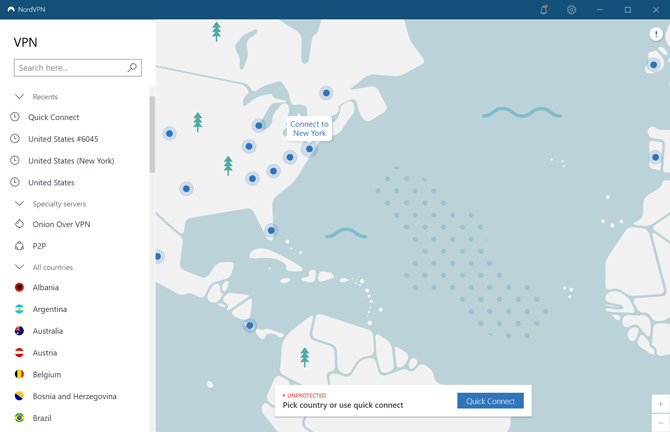Click the P2P specialty server icon
The width and height of the screenshot is (670, 432).
[x=19, y=246]
